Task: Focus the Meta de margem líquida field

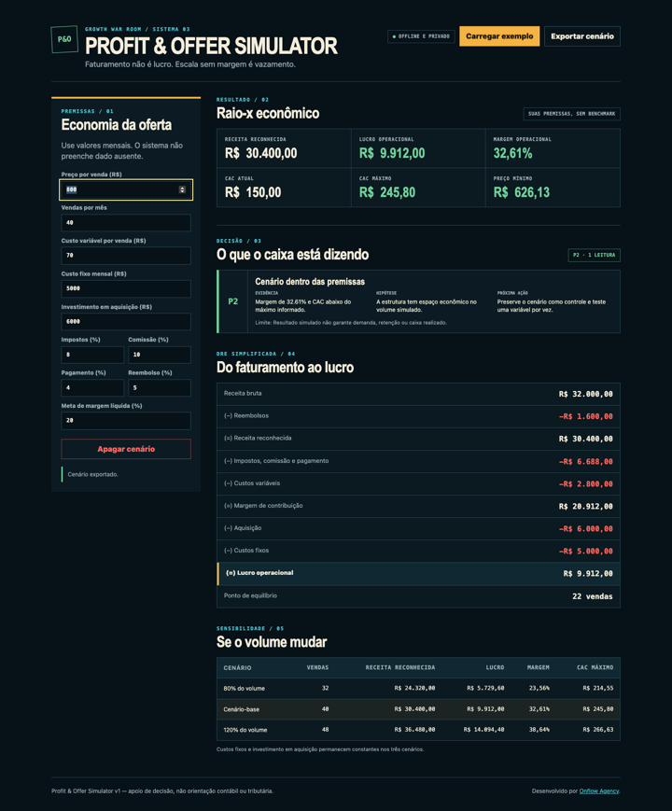Action: click(126, 421)
